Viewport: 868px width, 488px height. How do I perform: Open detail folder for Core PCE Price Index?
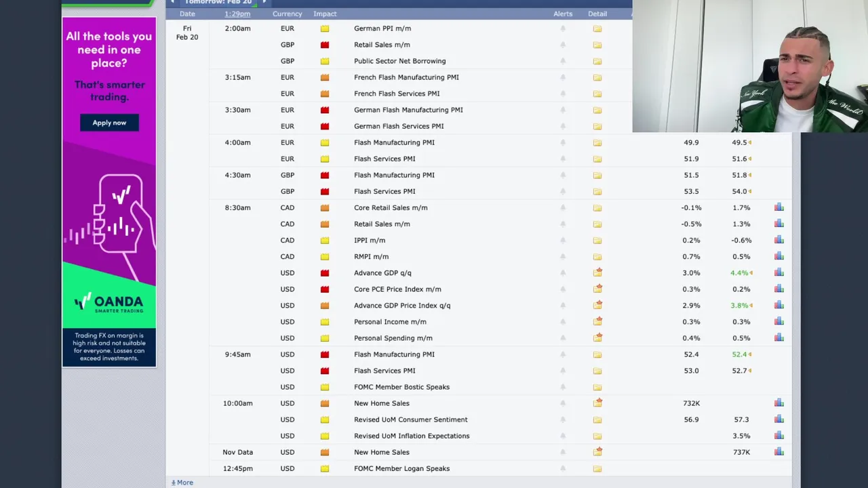click(597, 289)
